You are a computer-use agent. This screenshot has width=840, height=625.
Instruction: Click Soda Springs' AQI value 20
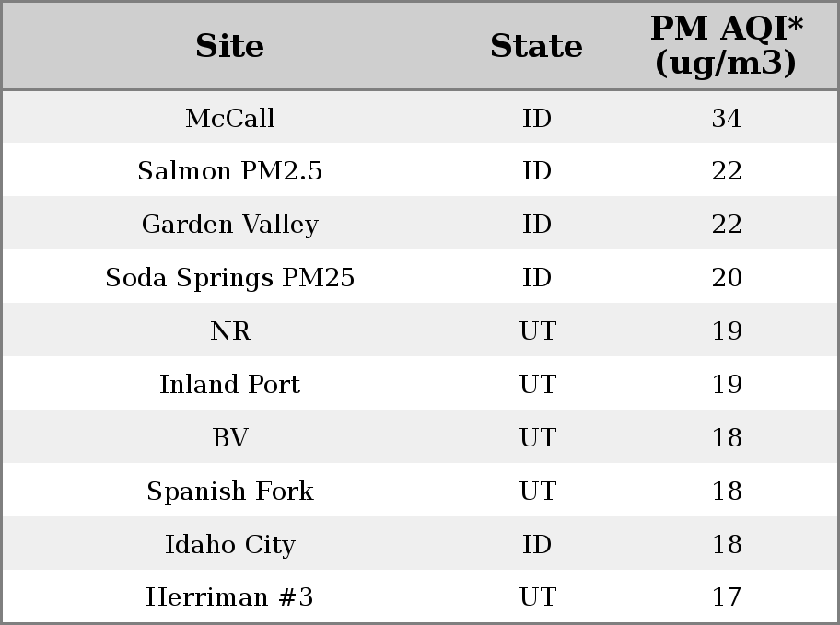tap(727, 277)
